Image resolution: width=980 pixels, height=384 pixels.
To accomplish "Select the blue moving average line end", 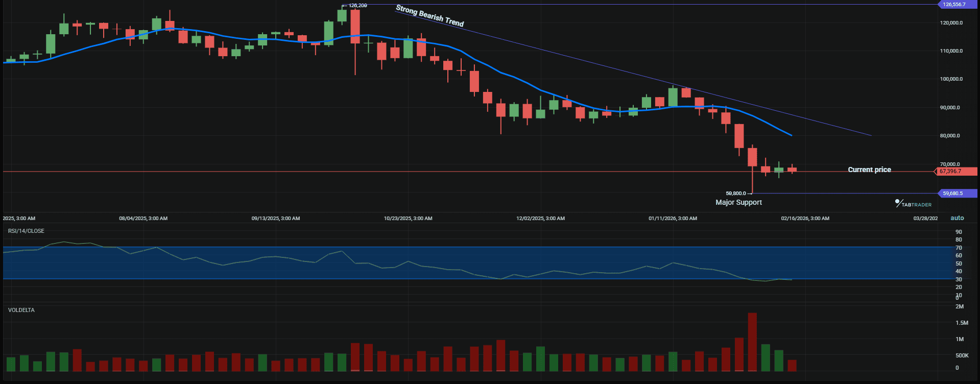I will (791, 135).
